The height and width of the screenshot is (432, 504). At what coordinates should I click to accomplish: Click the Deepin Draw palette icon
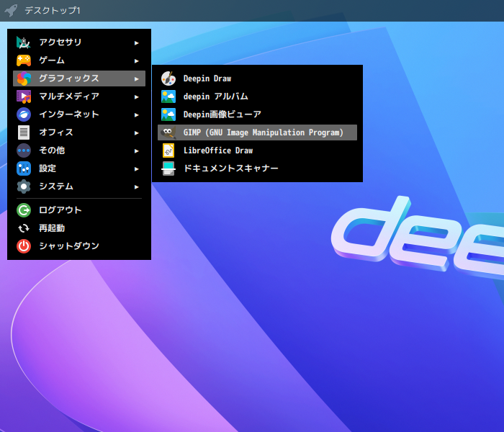tap(168, 78)
